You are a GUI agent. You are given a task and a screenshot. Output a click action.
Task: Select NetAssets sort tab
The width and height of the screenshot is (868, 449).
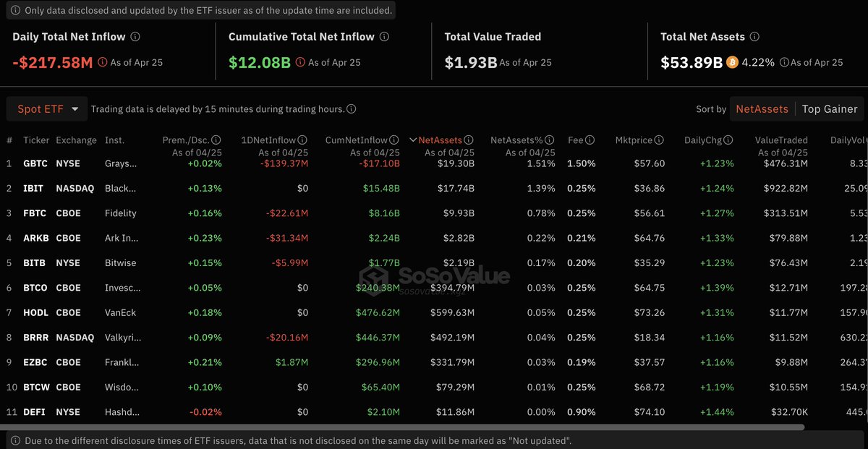(762, 109)
